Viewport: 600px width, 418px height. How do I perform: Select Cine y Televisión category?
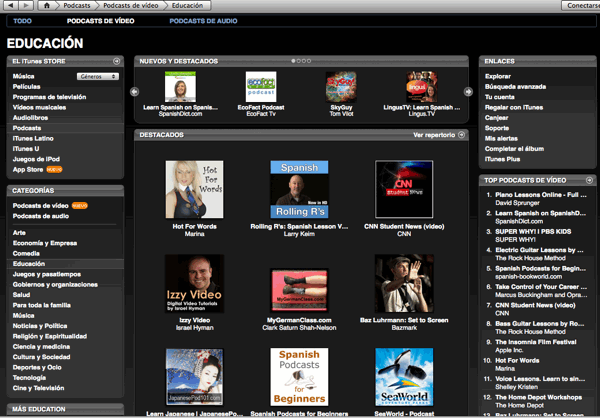click(x=38, y=388)
